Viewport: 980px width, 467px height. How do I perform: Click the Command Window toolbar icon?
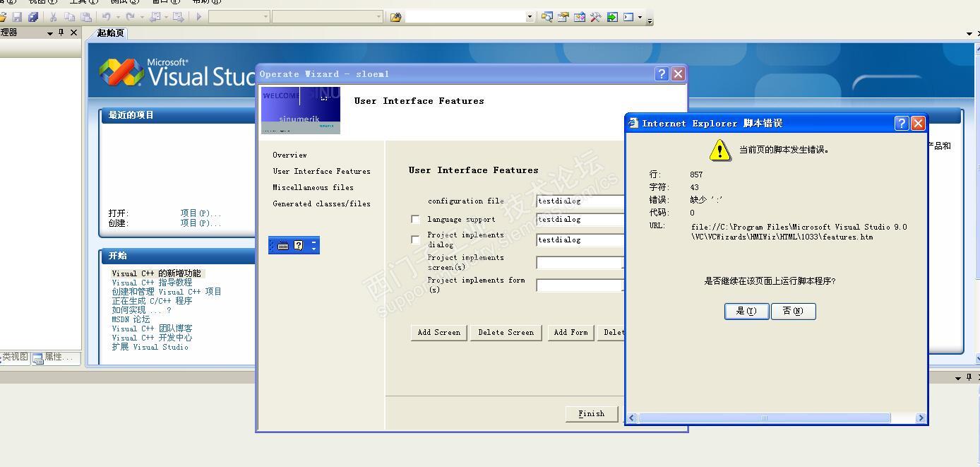(x=628, y=17)
